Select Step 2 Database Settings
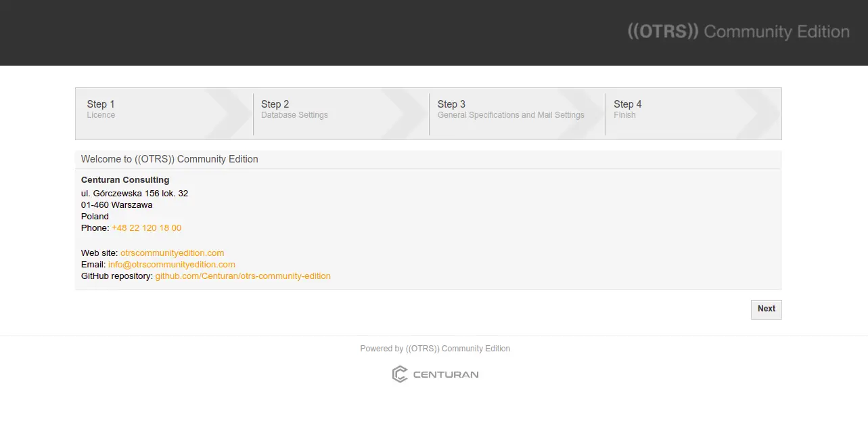 (x=341, y=114)
